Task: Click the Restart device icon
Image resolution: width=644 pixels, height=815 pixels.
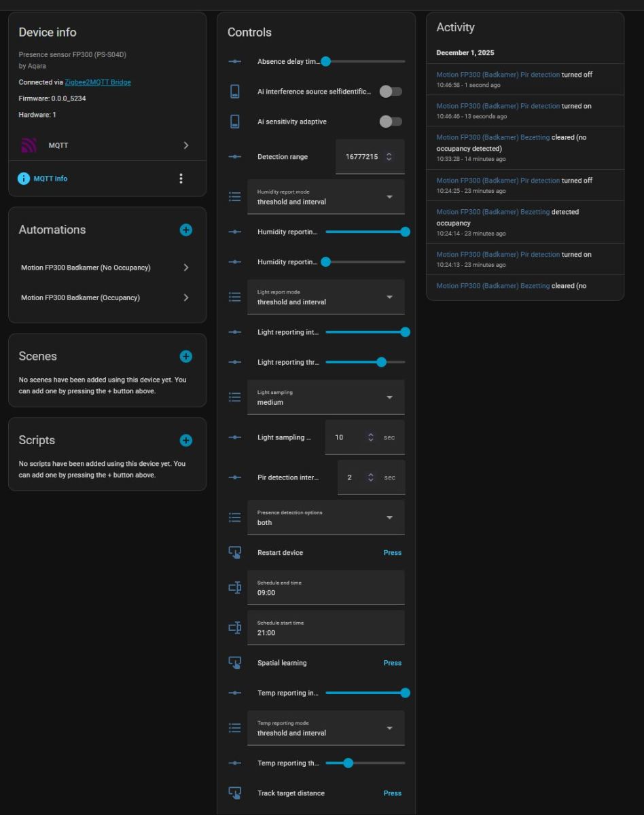Action: [x=235, y=553]
